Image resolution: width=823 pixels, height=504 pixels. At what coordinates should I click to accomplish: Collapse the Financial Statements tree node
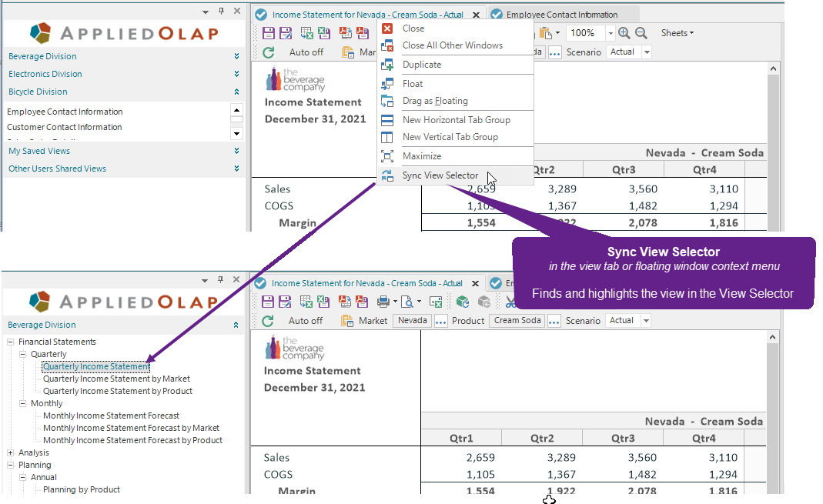[10, 342]
